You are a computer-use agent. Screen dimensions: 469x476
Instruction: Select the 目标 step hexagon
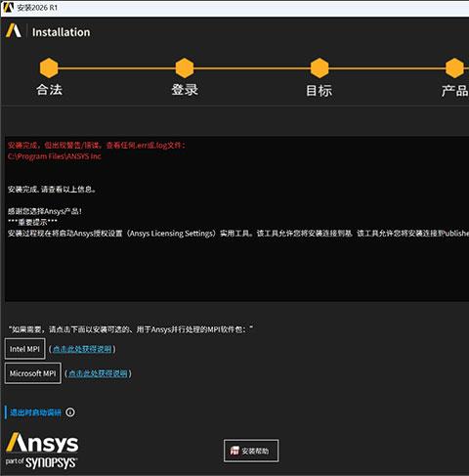click(320, 68)
